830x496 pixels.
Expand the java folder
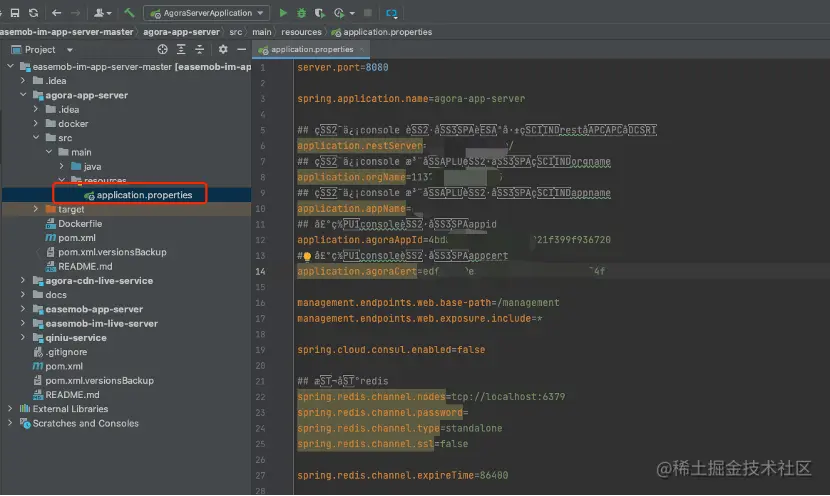[x=61, y=166]
